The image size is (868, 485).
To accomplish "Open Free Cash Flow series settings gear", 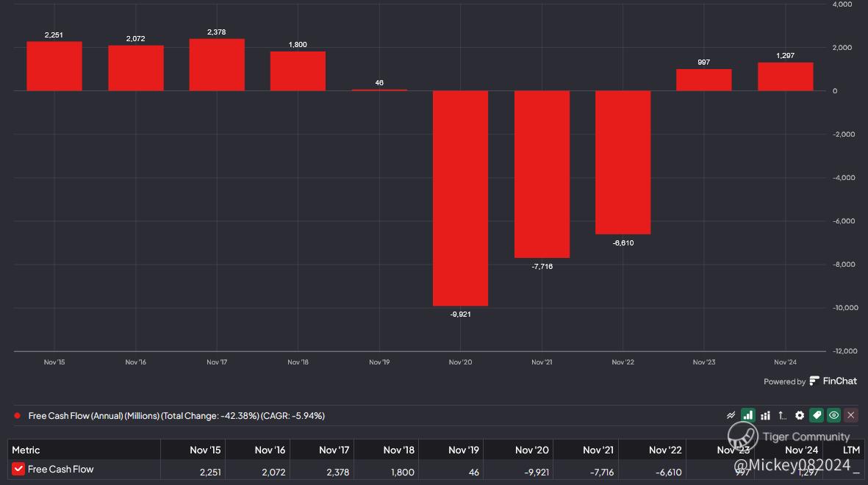I will tap(800, 415).
